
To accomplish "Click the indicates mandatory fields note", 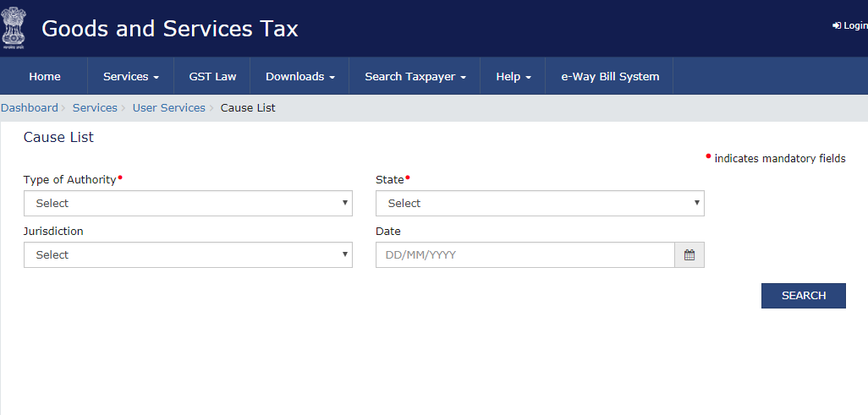I will (776, 159).
